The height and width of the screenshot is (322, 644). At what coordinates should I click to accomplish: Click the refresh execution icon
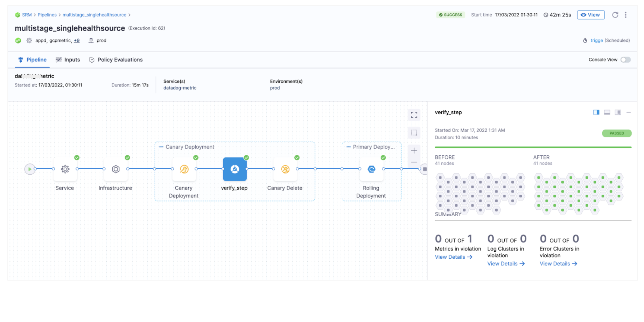(x=615, y=15)
